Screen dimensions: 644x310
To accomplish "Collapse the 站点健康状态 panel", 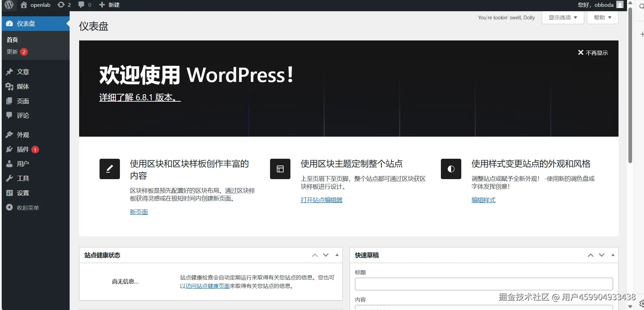I will 337,255.
